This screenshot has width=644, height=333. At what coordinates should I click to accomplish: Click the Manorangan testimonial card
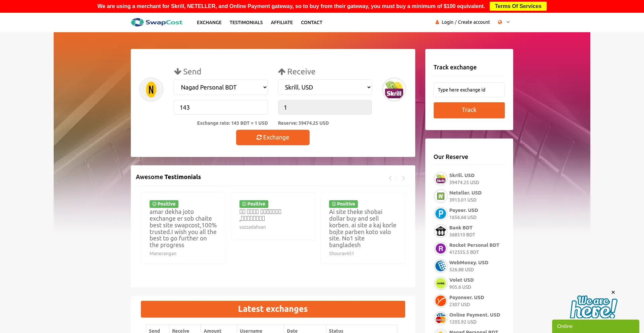point(183,228)
